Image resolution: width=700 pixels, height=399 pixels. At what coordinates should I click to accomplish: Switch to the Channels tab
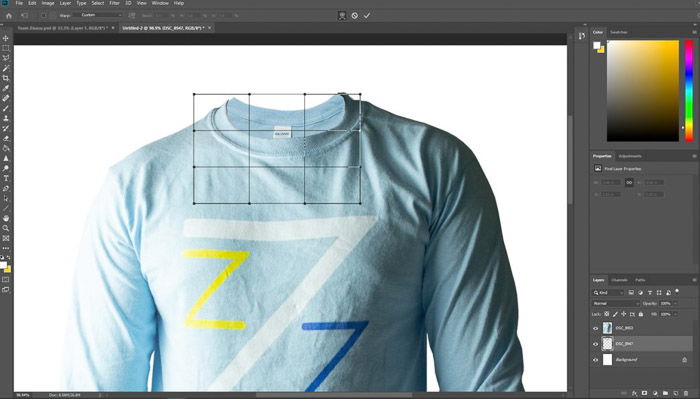(619, 280)
